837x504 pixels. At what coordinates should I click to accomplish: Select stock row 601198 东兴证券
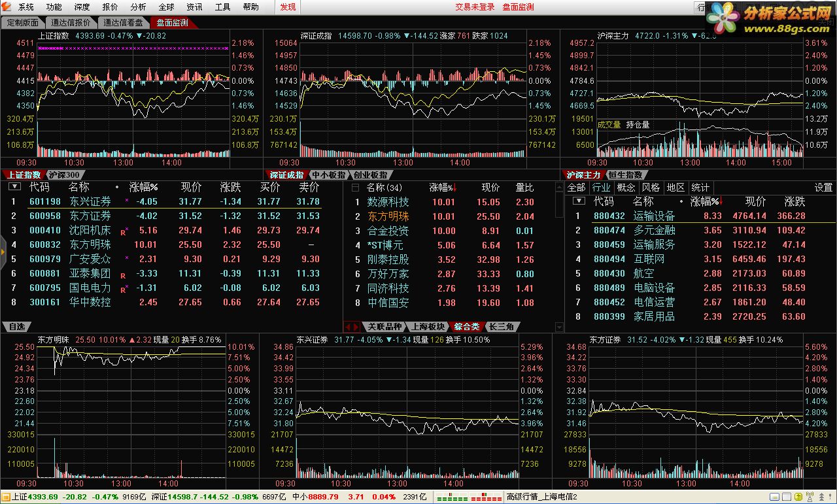(x=170, y=201)
